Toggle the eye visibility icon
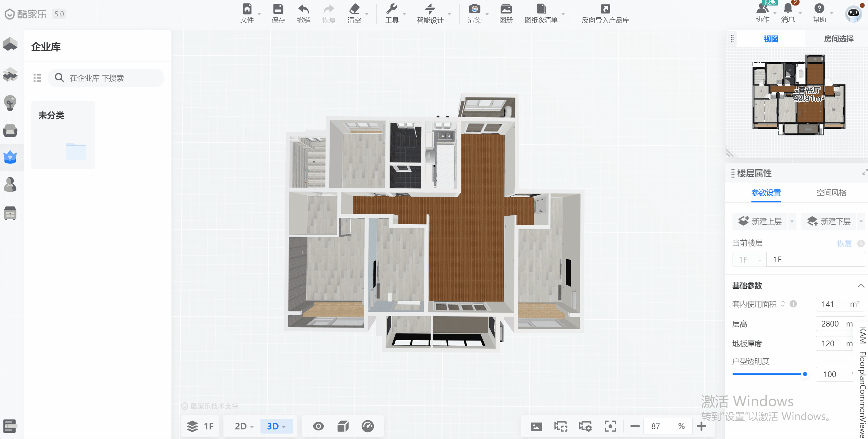This screenshot has height=439, width=868. 318,426
